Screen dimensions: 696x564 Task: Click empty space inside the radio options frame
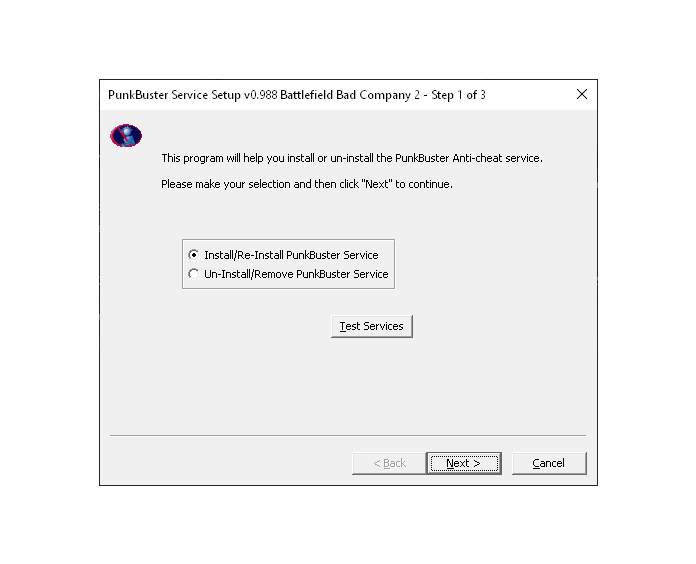(x=386, y=255)
